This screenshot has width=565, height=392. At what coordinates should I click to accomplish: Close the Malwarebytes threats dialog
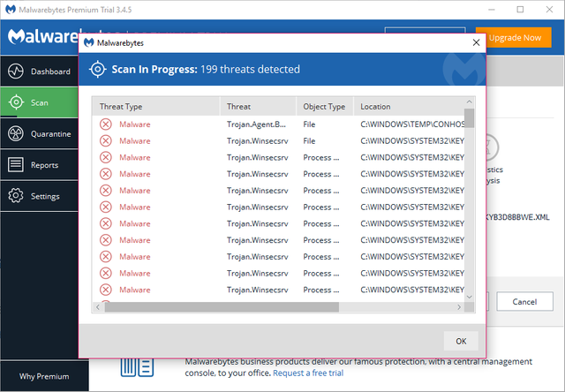(x=476, y=42)
